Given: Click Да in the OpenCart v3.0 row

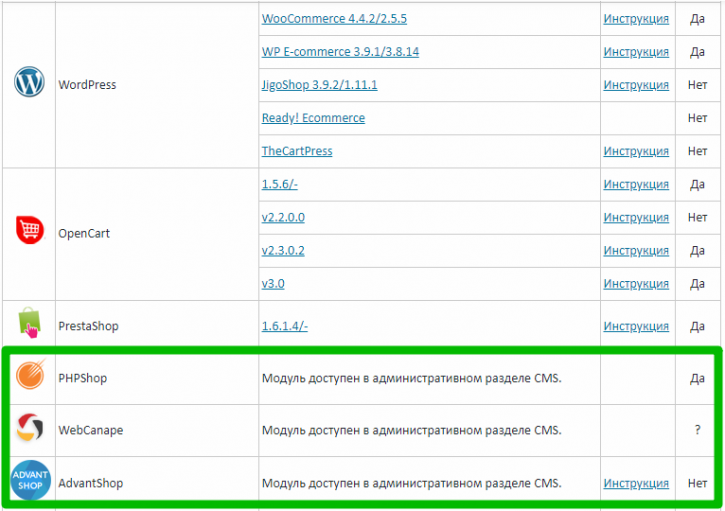Looking at the screenshot, I should [x=697, y=283].
